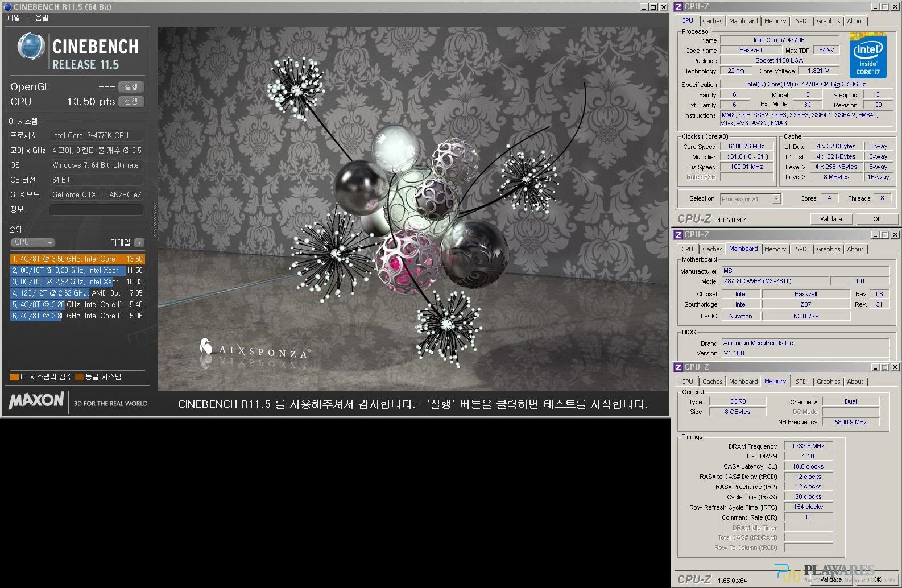The height and width of the screenshot is (588, 902).
Task: Click the NB Frequency value 5800.9 MHz
Action: 851,423
